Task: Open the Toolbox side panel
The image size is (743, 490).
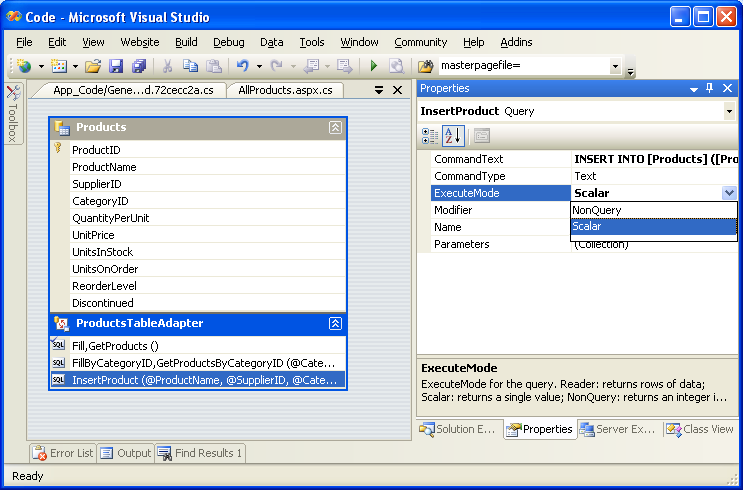Action: click(13, 114)
